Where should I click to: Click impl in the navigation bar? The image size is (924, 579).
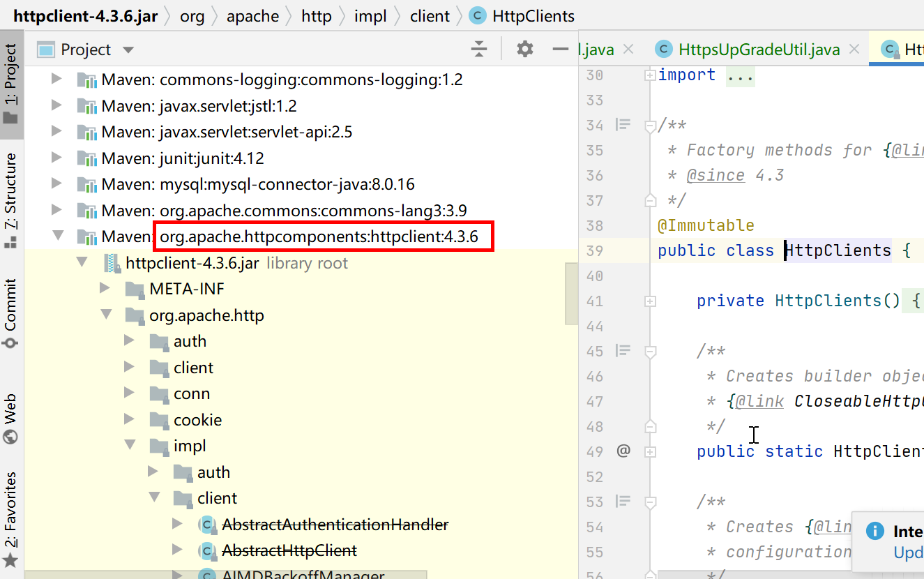[x=370, y=15]
